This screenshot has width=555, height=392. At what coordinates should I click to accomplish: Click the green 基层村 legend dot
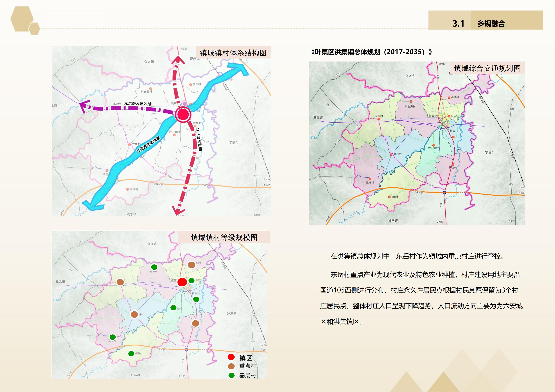click(232, 376)
